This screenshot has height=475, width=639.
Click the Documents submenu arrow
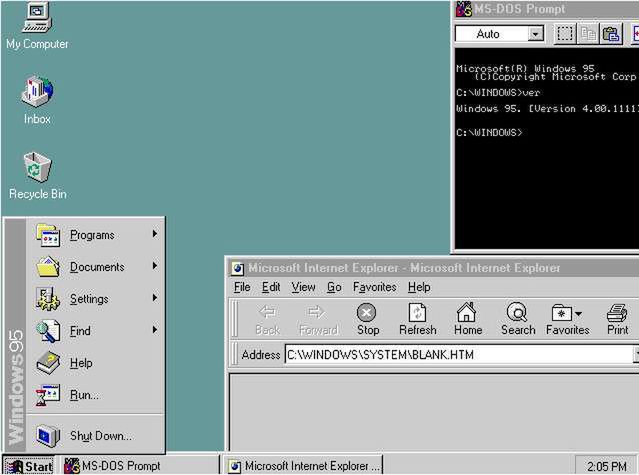[155, 266]
